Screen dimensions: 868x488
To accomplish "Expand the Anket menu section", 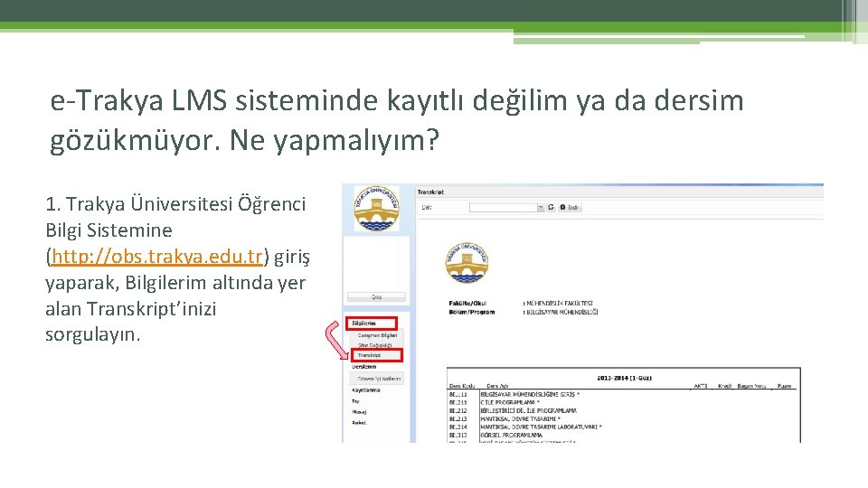I will coord(359,423).
